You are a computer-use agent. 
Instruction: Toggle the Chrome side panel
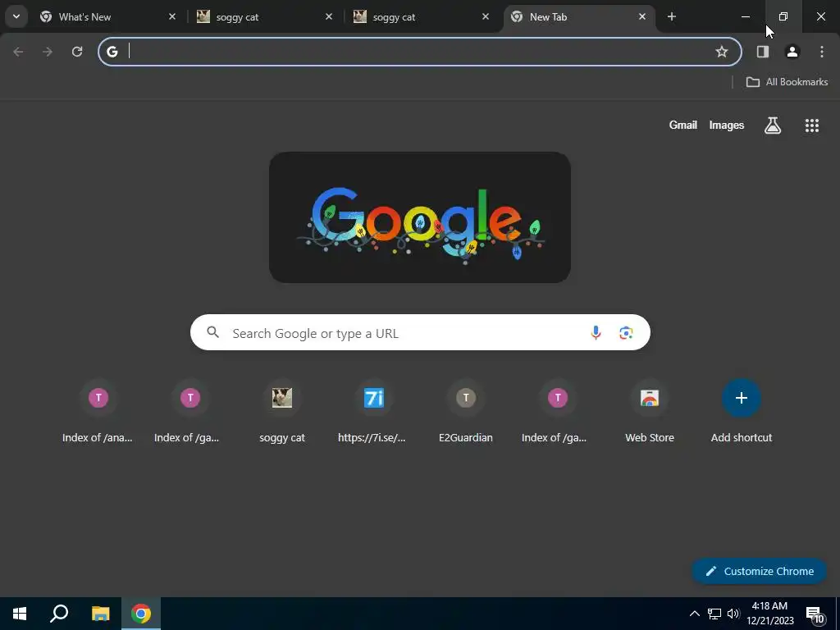[x=763, y=52]
